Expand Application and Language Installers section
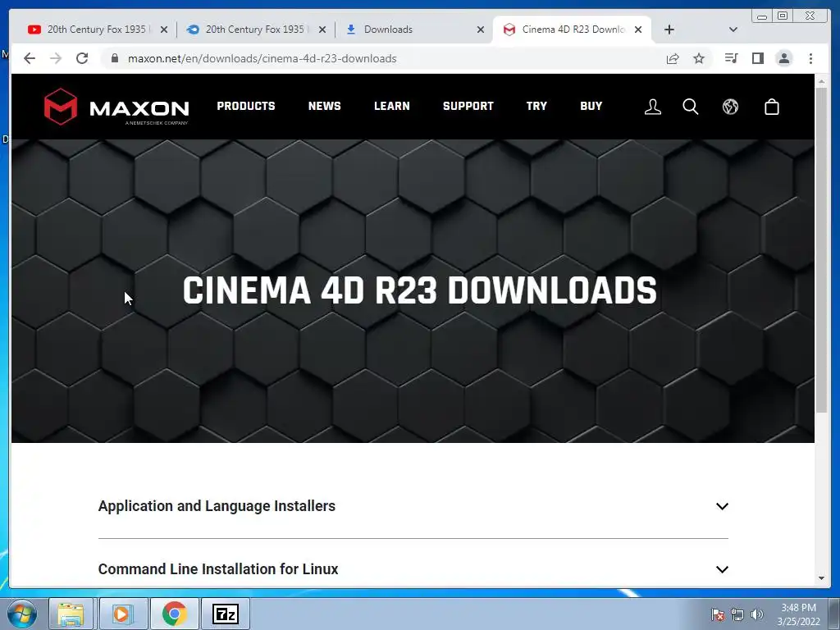Screen dimensions: 840x630 [x=413, y=506]
